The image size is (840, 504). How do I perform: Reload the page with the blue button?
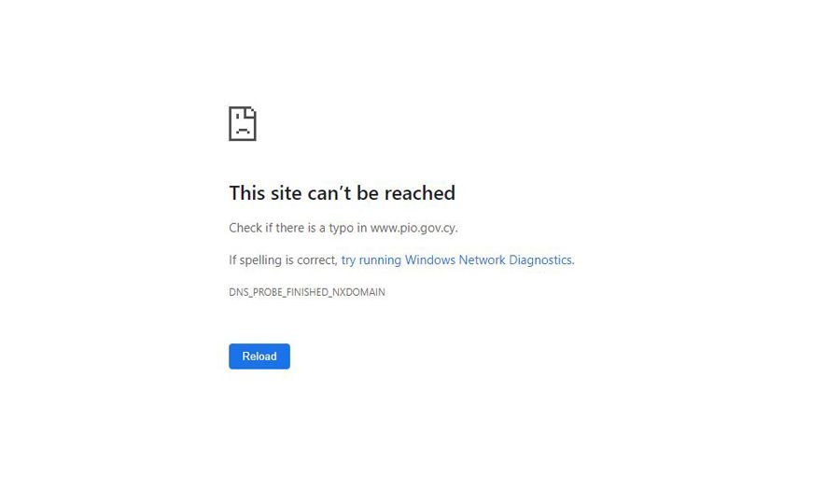pyautogui.click(x=259, y=357)
